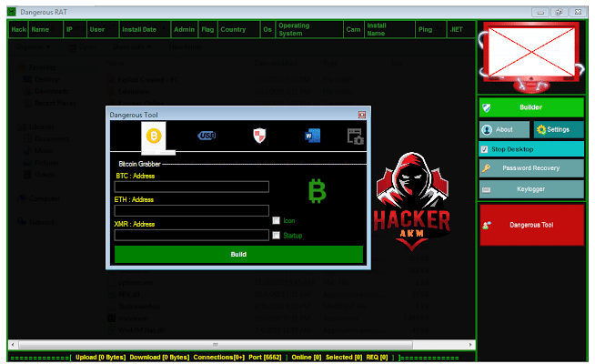The width and height of the screenshot is (595, 364).
Task: Focus the BTC Address input field
Action: click(191, 187)
